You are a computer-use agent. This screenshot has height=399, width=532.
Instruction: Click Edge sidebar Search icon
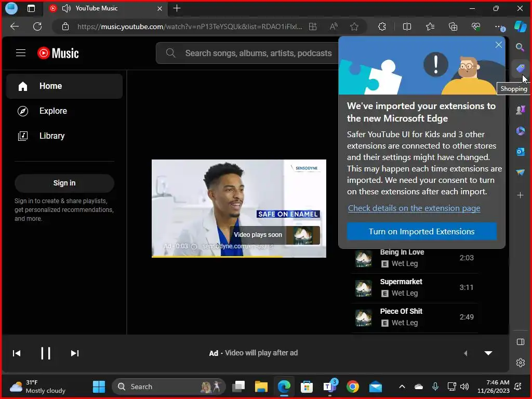520,47
